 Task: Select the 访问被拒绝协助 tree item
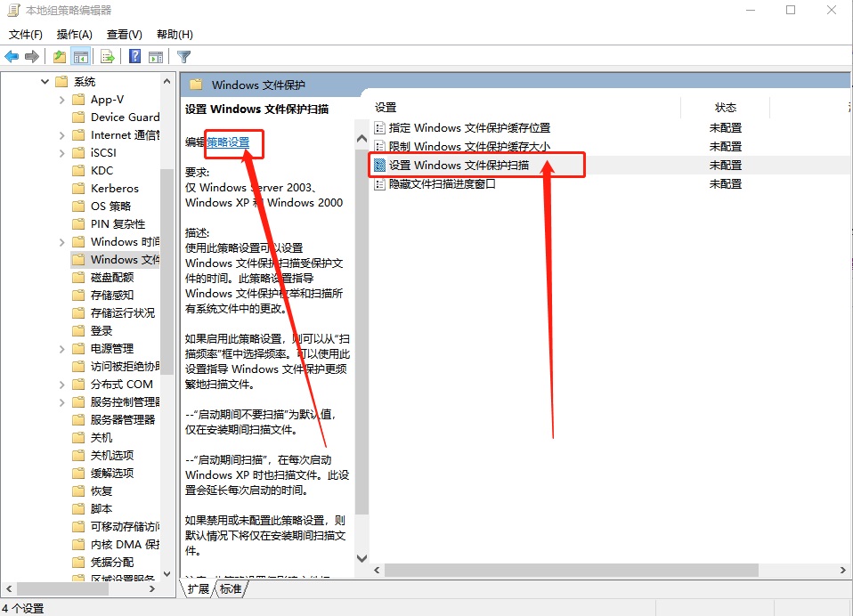click(x=126, y=367)
